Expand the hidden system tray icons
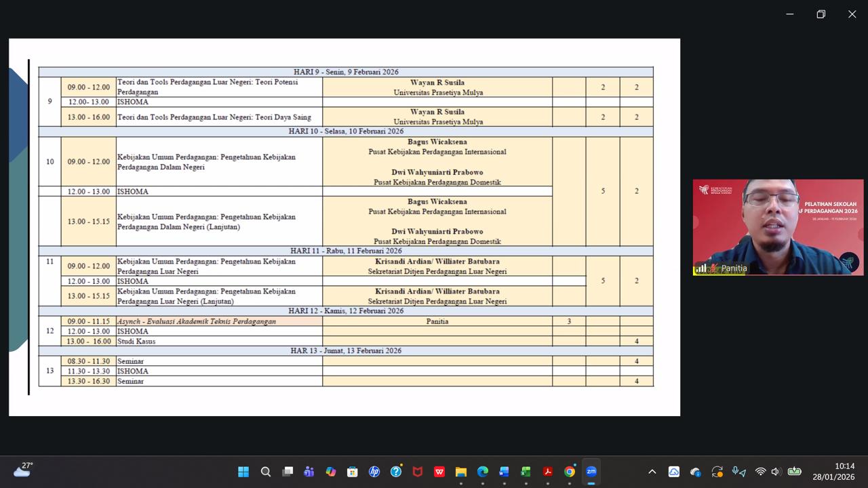Viewport: 868px width, 488px height. click(652, 472)
